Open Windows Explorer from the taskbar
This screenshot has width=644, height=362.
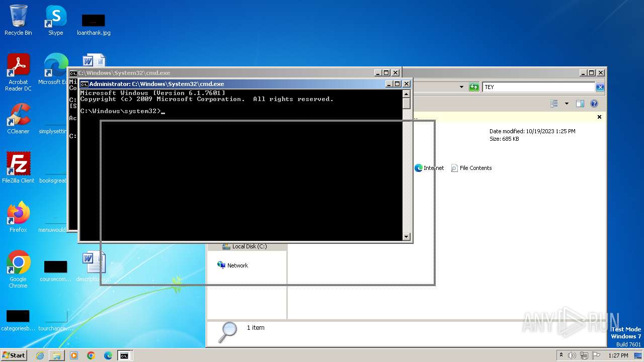[57, 355]
